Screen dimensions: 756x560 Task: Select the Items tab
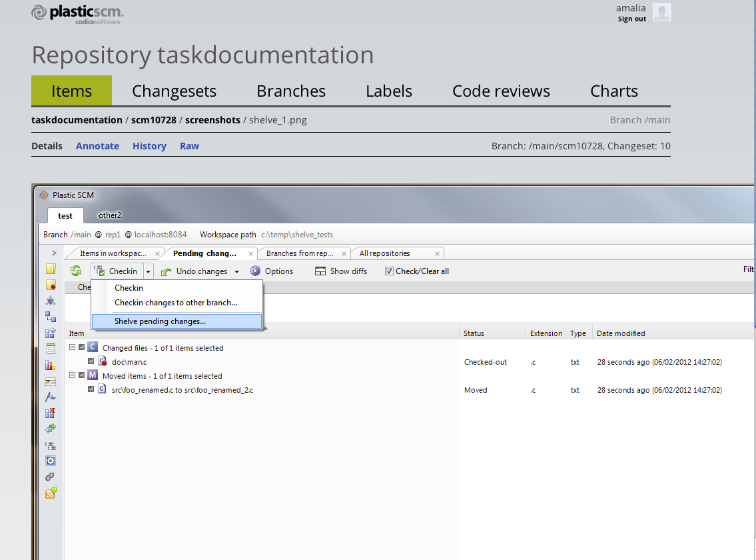[71, 91]
